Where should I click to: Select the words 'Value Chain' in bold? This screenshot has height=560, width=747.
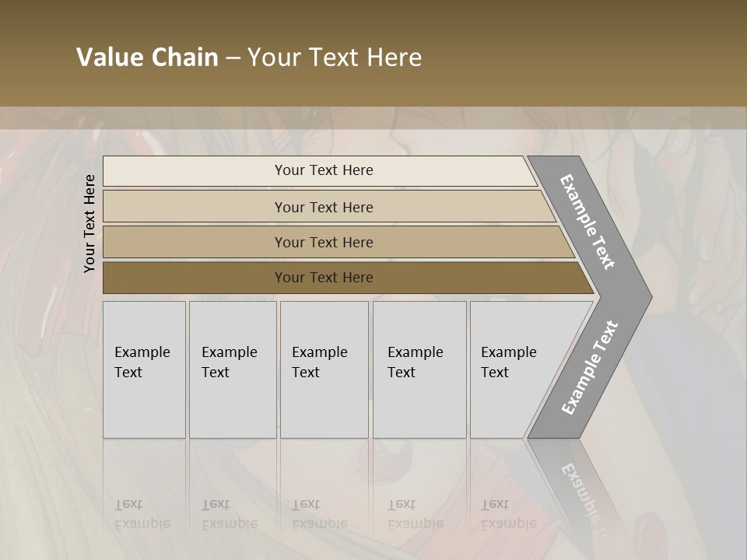pyautogui.click(x=147, y=57)
